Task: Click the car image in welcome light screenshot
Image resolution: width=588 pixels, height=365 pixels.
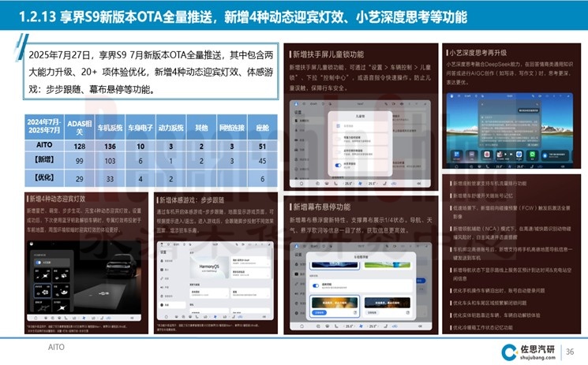Action: tap(121, 268)
